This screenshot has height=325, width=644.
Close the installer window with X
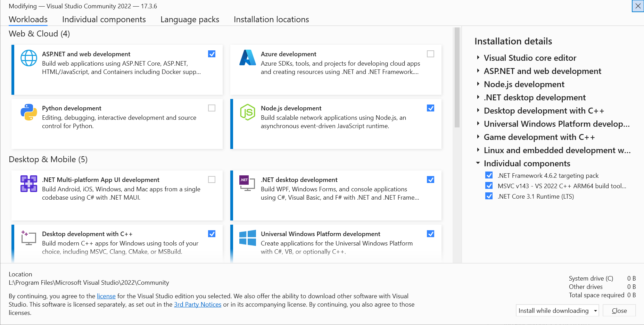pyautogui.click(x=638, y=6)
